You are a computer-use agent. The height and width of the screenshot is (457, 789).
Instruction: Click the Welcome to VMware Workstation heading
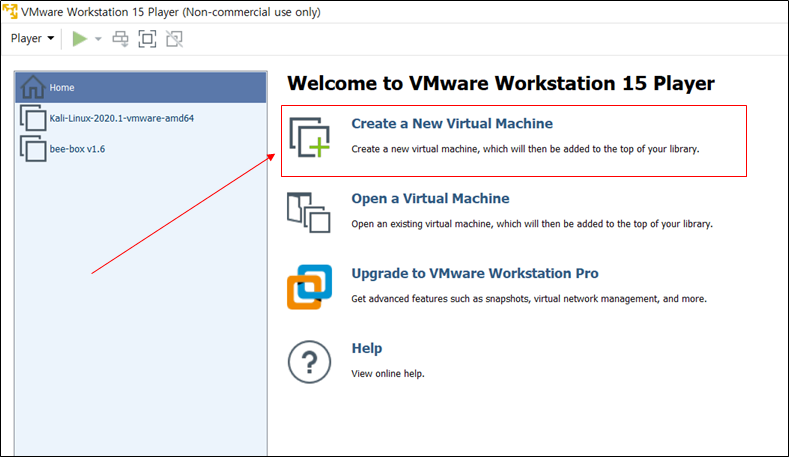tap(501, 83)
